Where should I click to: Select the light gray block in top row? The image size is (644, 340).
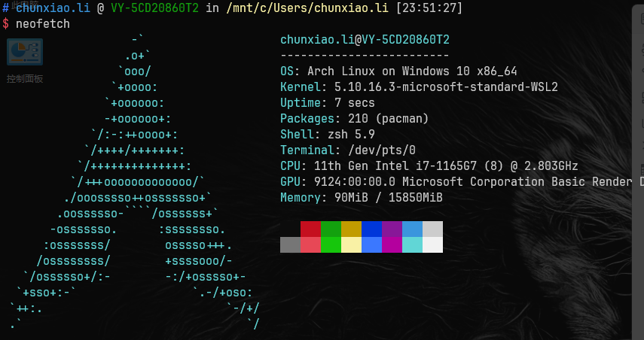click(x=432, y=229)
